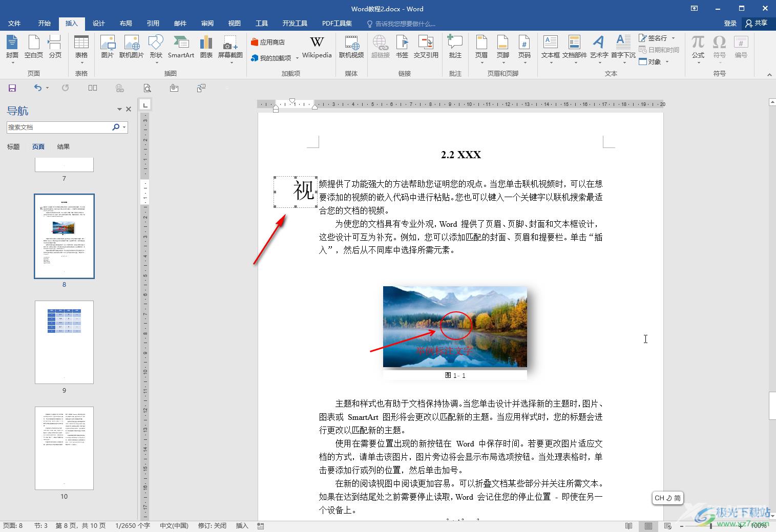Select page 8 thumbnail

pyautogui.click(x=64, y=236)
